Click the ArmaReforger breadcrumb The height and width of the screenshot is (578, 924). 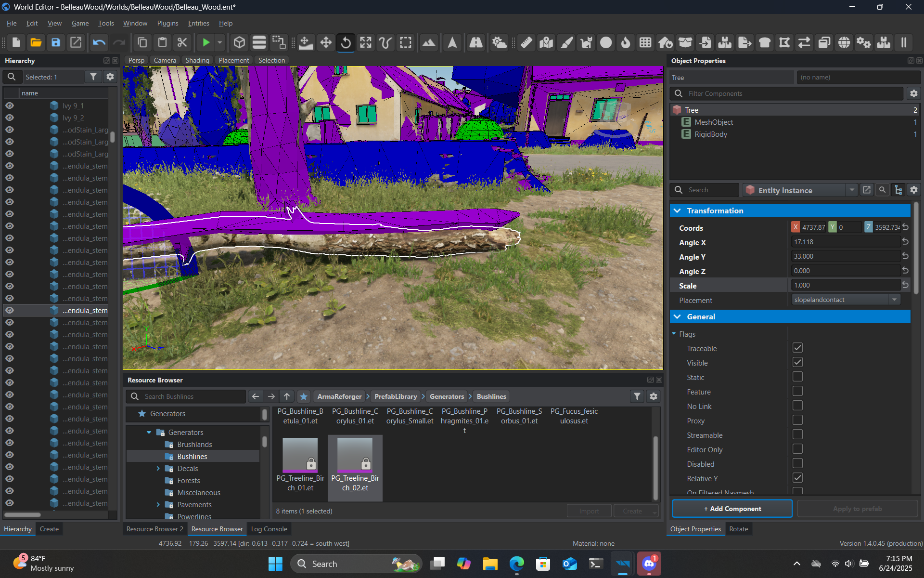[x=339, y=396]
